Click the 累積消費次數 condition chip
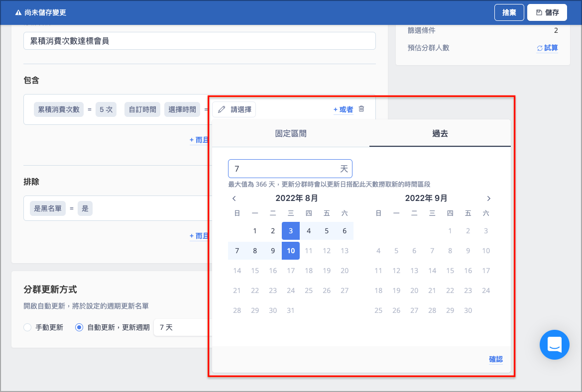This screenshot has height=392, width=582. click(x=59, y=109)
